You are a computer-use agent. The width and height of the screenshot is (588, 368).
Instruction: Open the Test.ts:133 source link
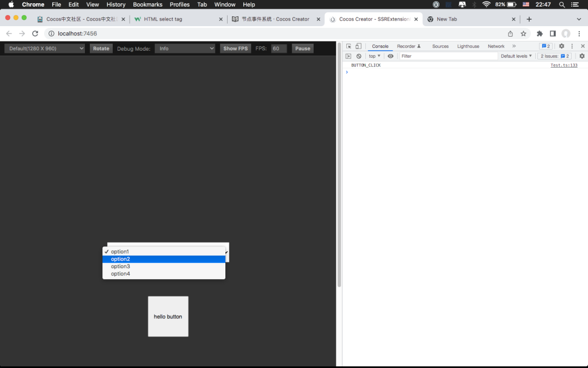[563, 65]
